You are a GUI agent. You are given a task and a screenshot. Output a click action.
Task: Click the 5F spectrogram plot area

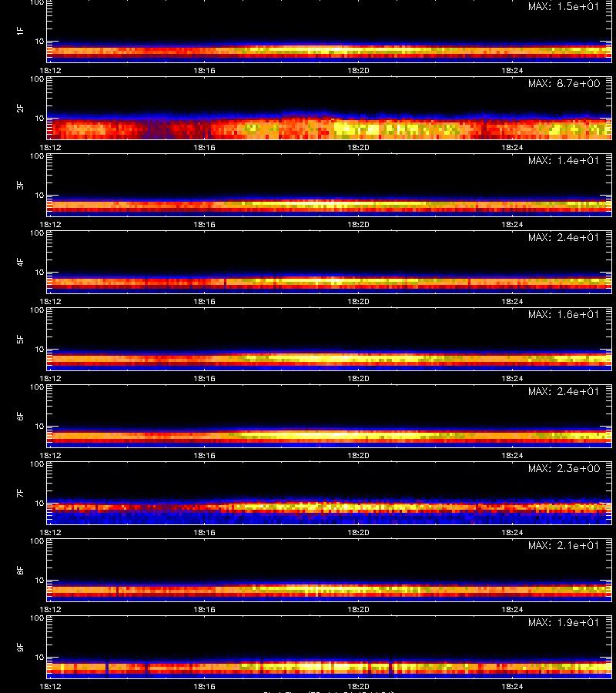point(330,339)
